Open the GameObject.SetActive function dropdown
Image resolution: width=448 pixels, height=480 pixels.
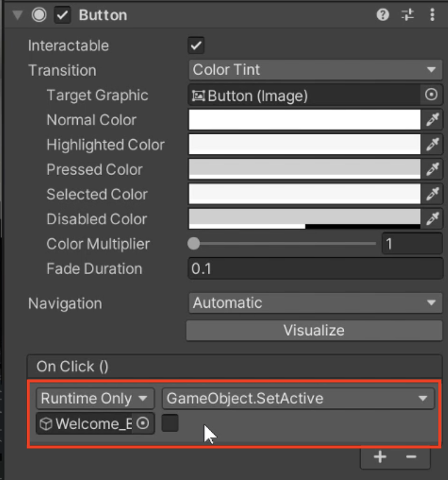[298, 399]
